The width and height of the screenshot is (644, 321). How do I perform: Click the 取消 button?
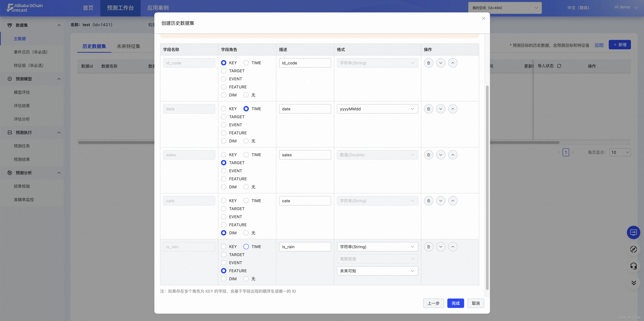tap(476, 303)
